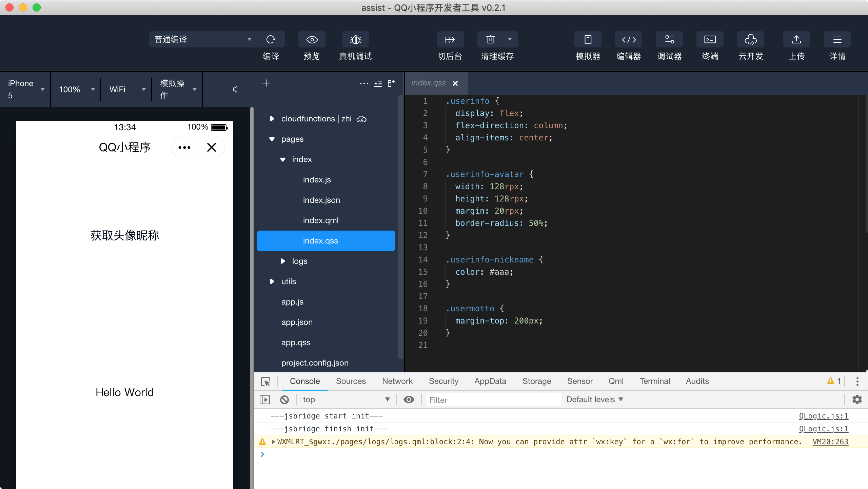
Task: Open preview with the eye icon
Action: coord(312,40)
